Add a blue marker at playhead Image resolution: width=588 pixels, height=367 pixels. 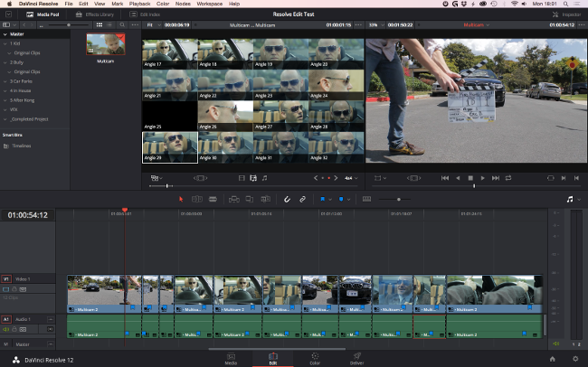coord(341,199)
